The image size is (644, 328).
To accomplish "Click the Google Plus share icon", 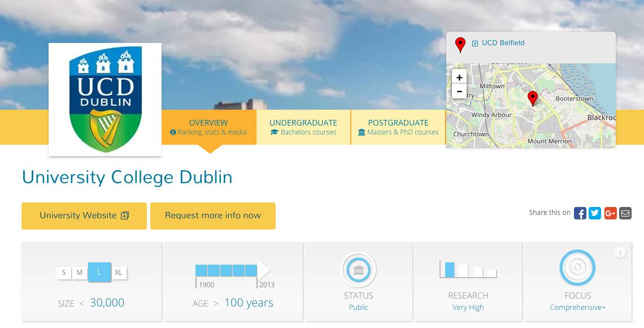I will pyautogui.click(x=610, y=213).
